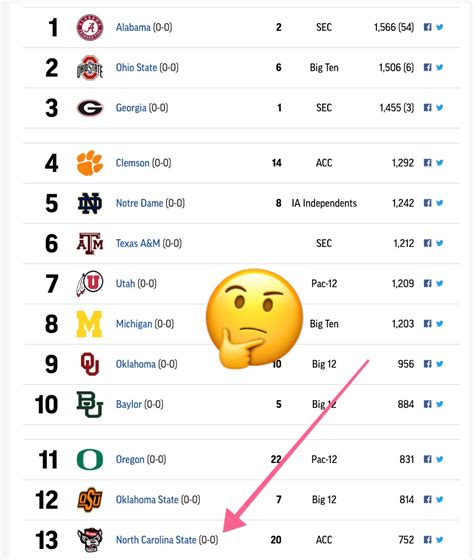Open the Notre Dame team link
The image size is (474, 560).
tap(139, 203)
